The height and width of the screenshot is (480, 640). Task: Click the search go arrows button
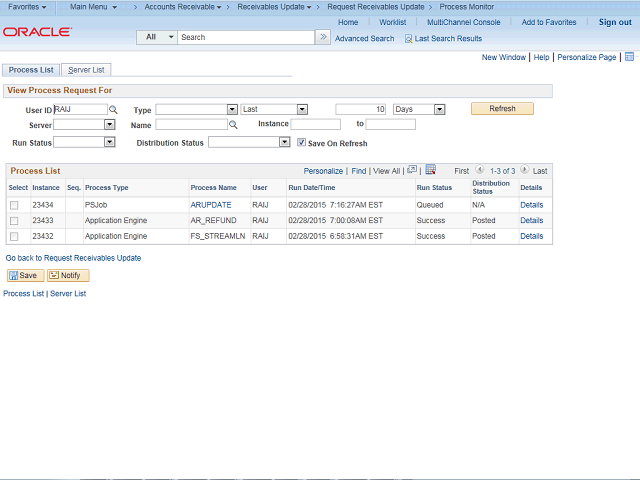pos(323,37)
